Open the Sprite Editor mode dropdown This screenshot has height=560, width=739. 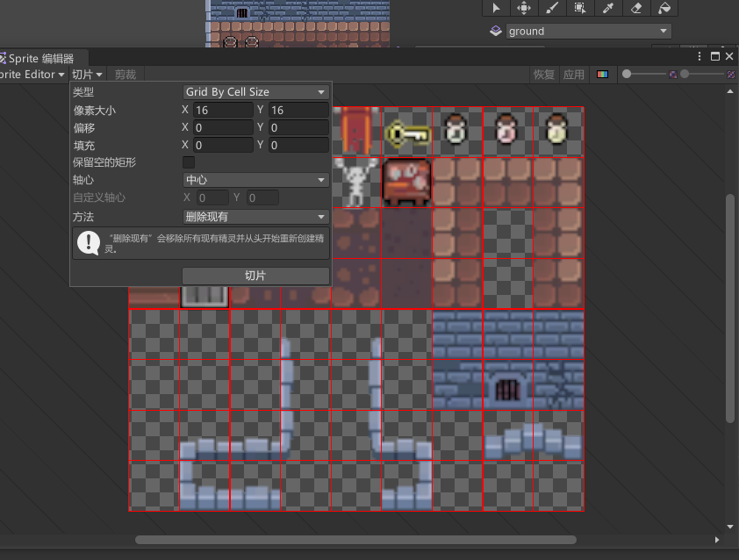(32, 75)
